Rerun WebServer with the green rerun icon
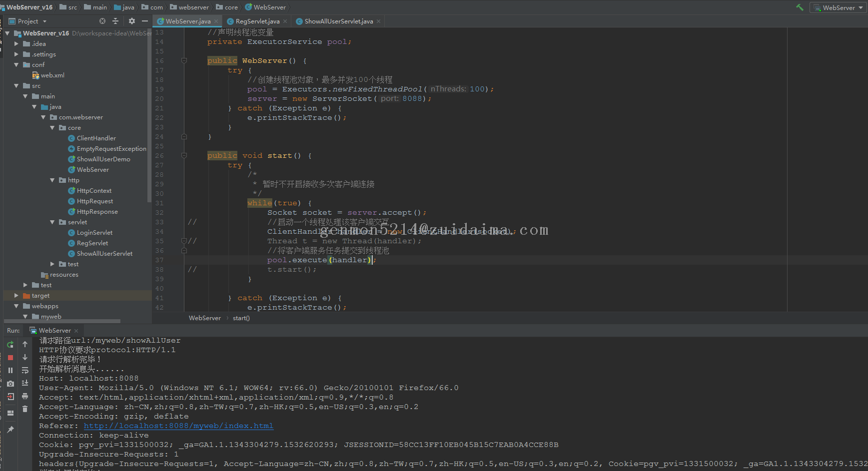The image size is (868, 471). pos(10,345)
